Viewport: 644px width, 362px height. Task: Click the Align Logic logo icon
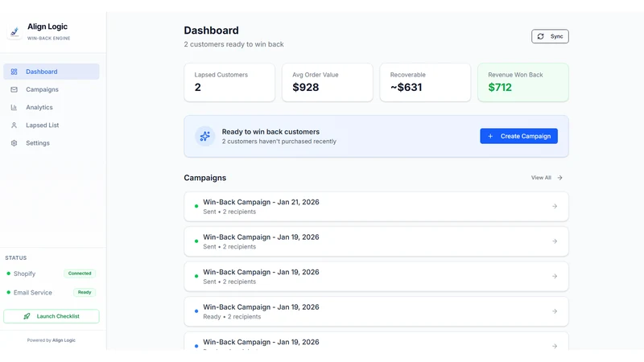pos(14,31)
